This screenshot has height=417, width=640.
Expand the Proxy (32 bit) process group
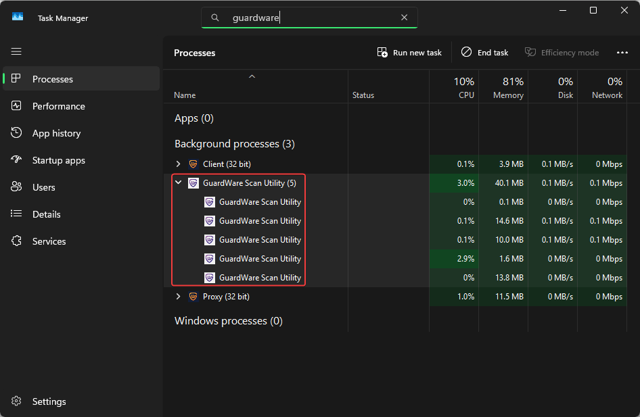179,297
